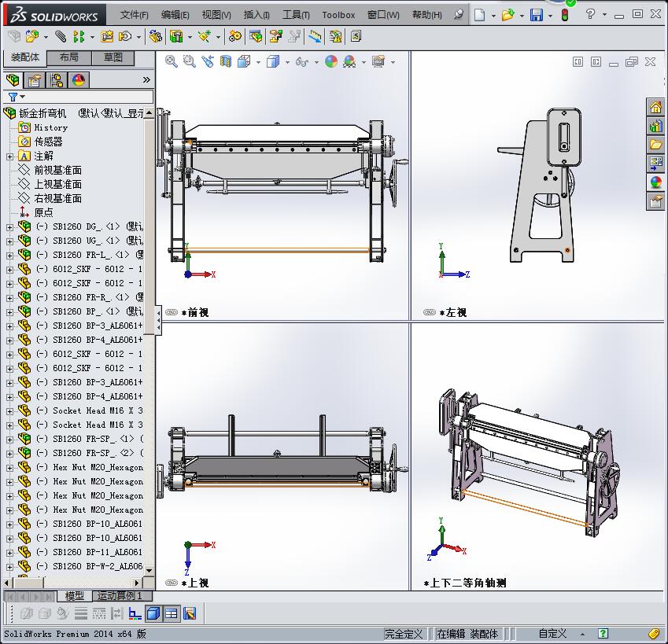Viewport: 668px width, 644px height.
Task: Expand the SB1260 DG_ component node
Action: [x=9, y=227]
